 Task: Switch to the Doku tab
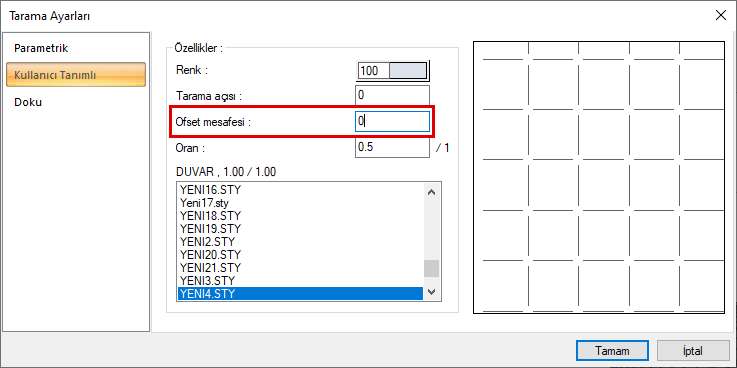(28, 102)
